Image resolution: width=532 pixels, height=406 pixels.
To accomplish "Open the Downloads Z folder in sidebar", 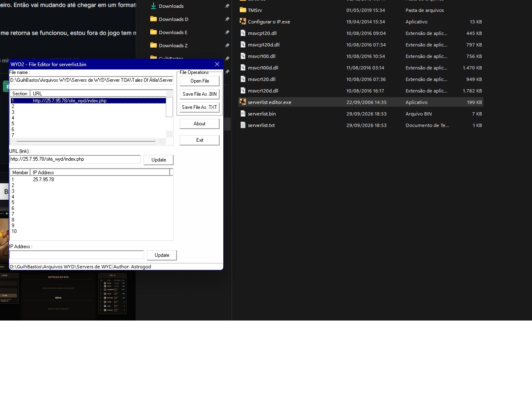I will 173,46.
